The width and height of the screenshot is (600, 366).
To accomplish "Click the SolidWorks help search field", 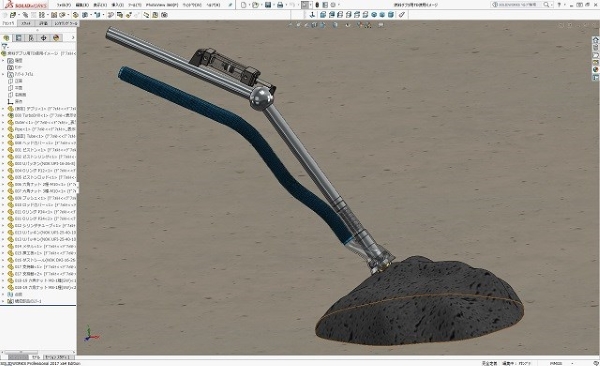I will pyautogui.click(x=517, y=5).
